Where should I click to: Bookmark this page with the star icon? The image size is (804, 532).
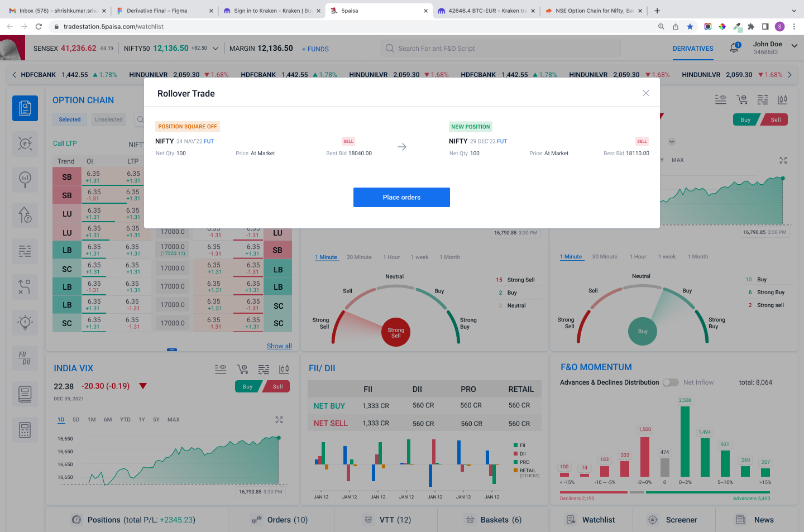[690, 26]
